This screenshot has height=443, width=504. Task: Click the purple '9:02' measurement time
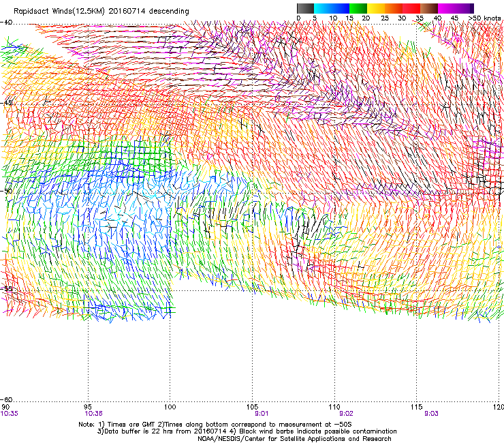pyautogui.click(x=346, y=414)
